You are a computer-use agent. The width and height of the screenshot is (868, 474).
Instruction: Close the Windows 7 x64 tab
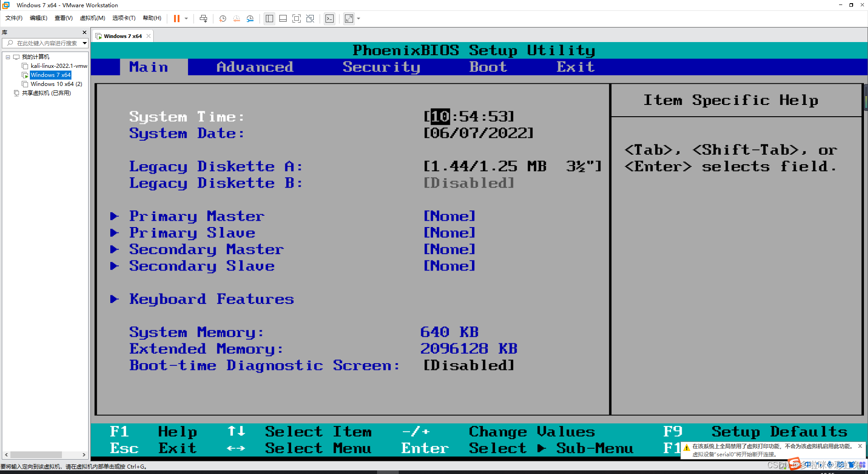pos(148,36)
